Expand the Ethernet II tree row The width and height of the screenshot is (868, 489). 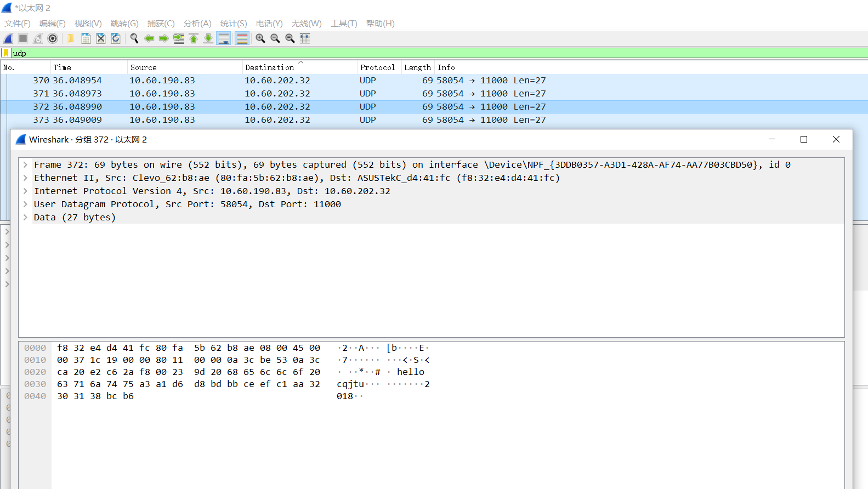coord(25,178)
